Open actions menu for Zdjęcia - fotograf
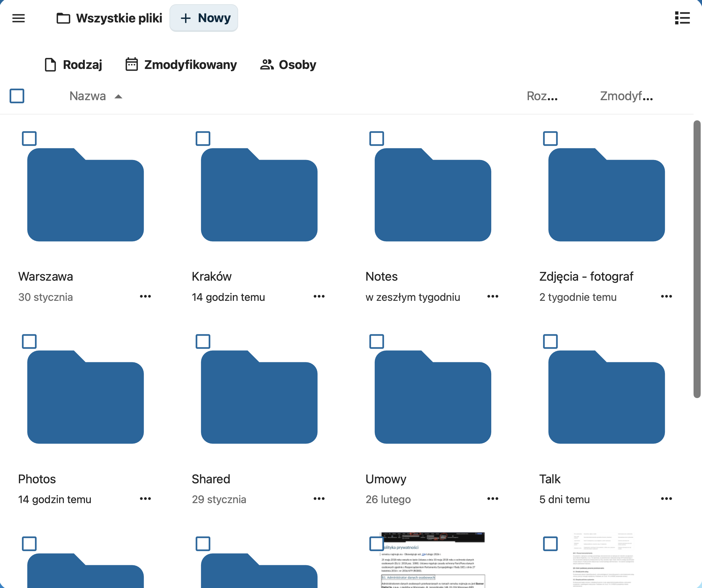The image size is (702, 588). point(666,297)
